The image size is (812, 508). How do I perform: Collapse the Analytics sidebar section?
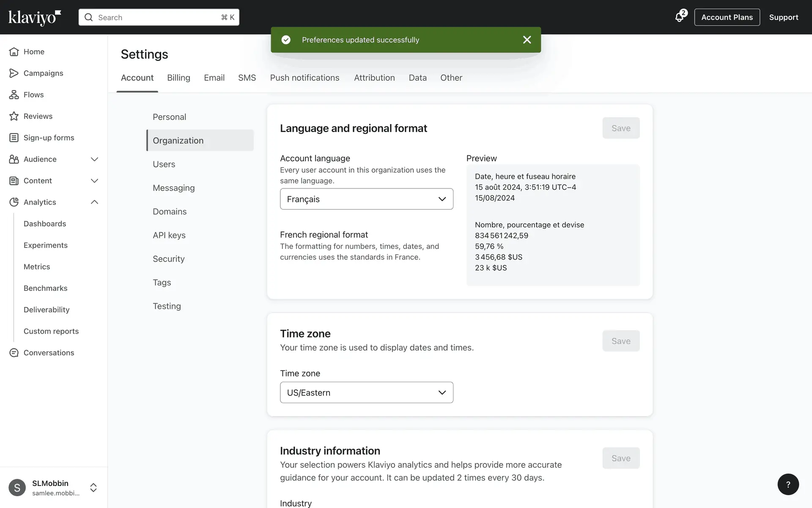click(x=94, y=202)
